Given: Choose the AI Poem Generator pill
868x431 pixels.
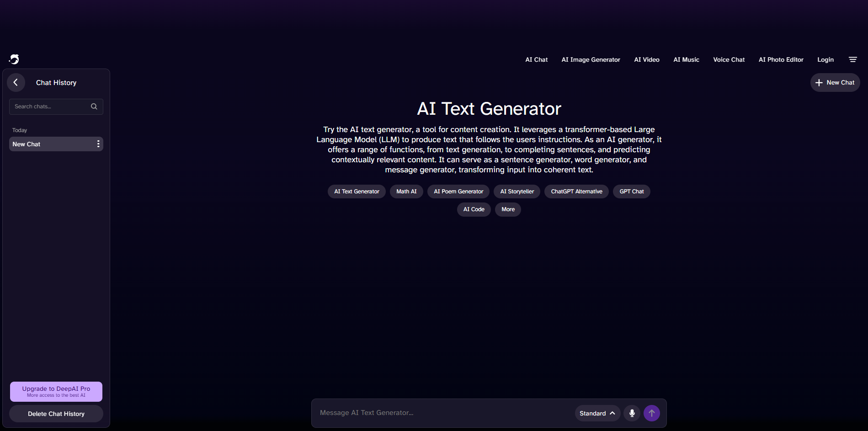Looking at the screenshot, I should pyautogui.click(x=458, y=191).
